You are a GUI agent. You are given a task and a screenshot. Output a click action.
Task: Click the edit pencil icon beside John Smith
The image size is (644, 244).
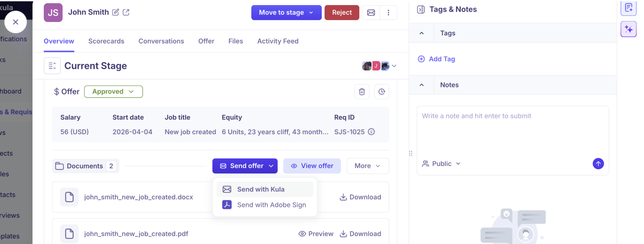coord(115,12)
